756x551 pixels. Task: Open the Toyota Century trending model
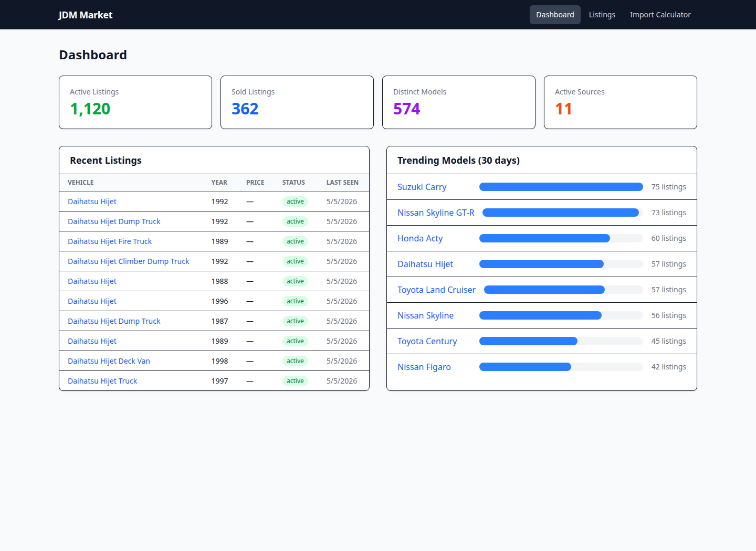click(427, 341)
